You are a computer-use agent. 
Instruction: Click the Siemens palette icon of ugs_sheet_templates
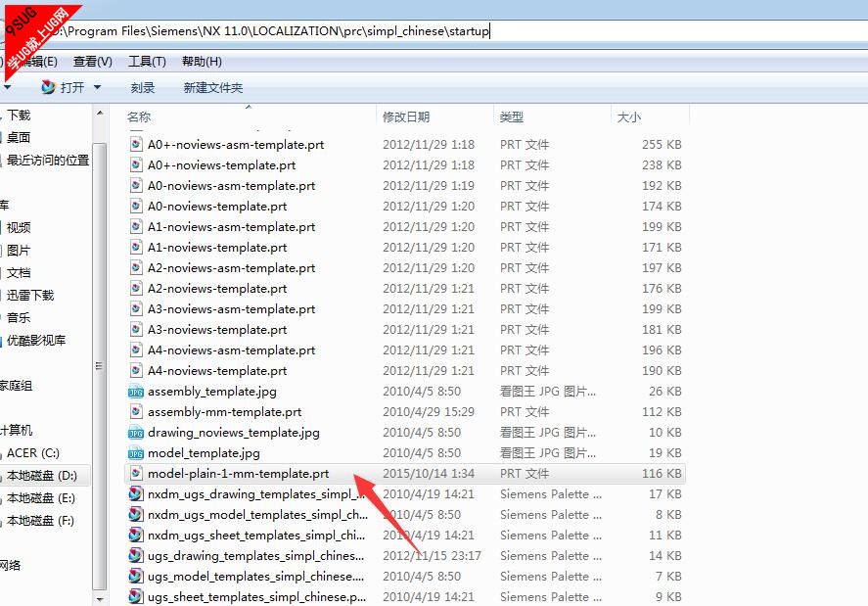click(x=136, y=596)
